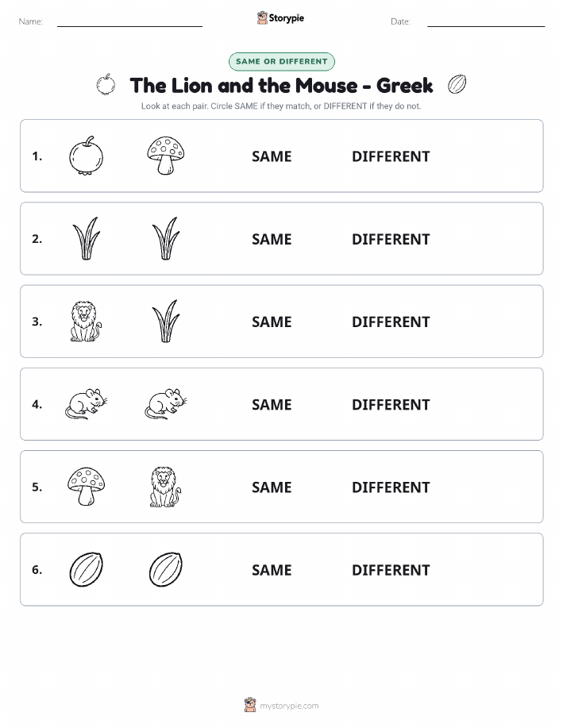Choose DIFFERENT for row 5
The width and height of the screenshot is (563, 728).
tap(391, 487)
